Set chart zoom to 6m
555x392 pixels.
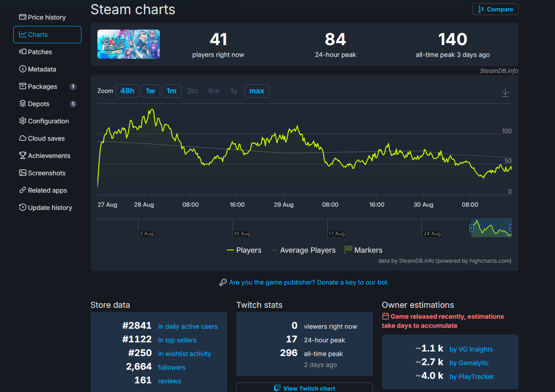pos(214,91)
